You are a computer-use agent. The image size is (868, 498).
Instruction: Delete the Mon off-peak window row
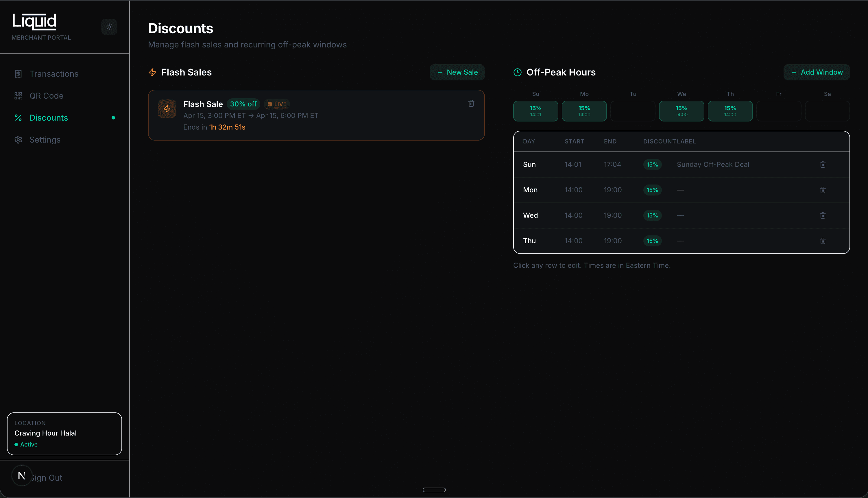(823, 190)
